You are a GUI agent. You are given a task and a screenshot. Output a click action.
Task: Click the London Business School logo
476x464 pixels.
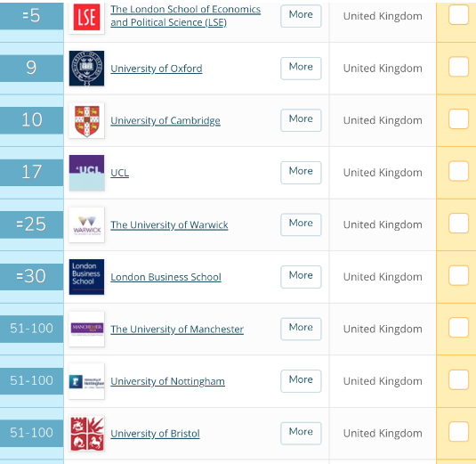(x=87, y=277)
